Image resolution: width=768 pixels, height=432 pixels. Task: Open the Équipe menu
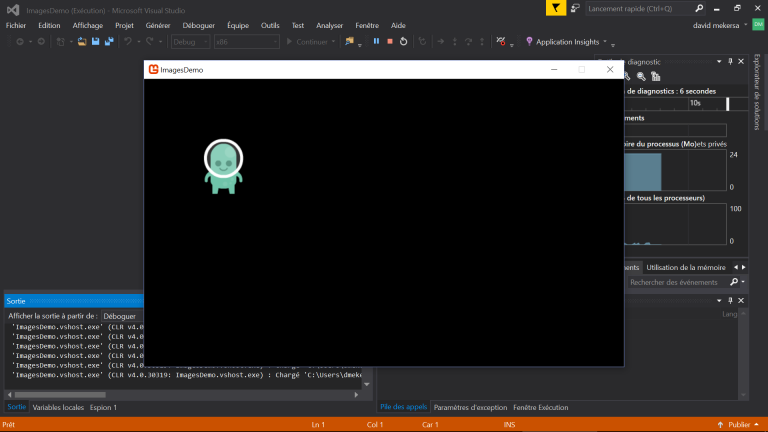[238, 25]
